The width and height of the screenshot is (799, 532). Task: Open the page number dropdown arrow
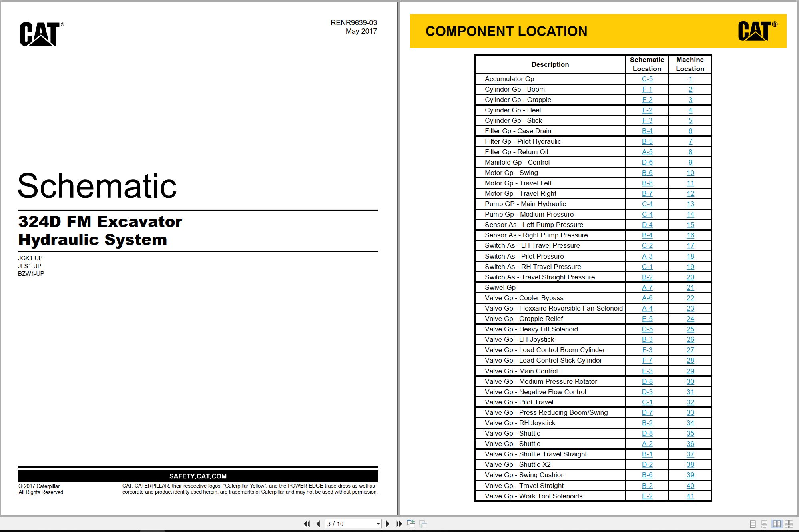pyautogui.click(x=378, y=524)
